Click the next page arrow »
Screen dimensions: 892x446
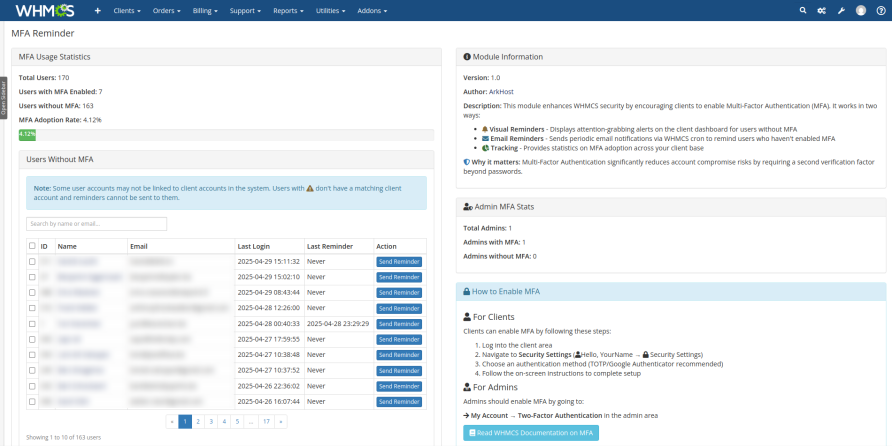click(280, 422)
